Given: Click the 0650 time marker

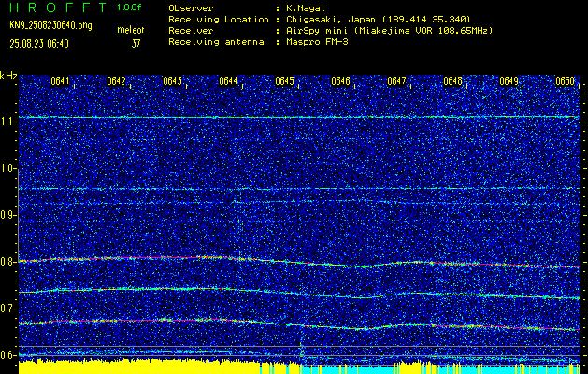Looking at the screenshot, I should (566, 81).
